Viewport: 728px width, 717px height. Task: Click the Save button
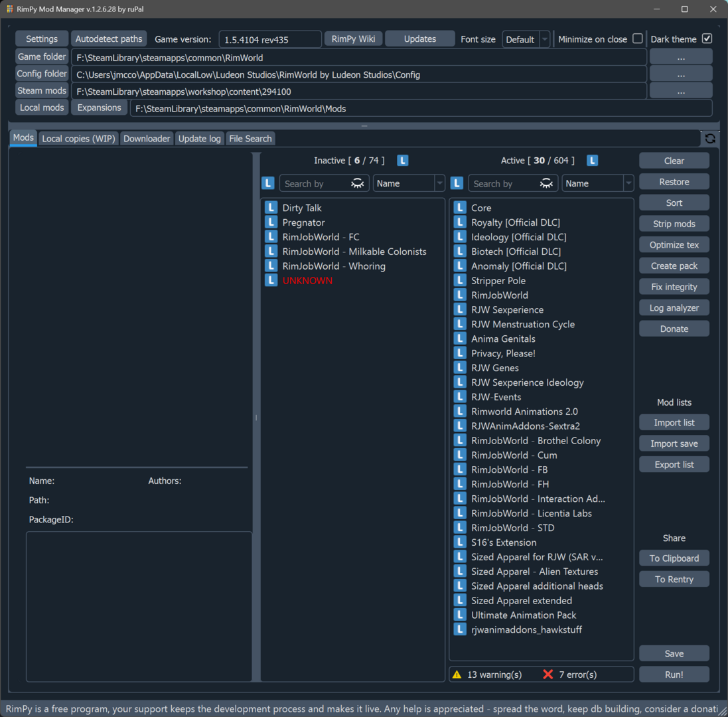[x=674, y=653]
